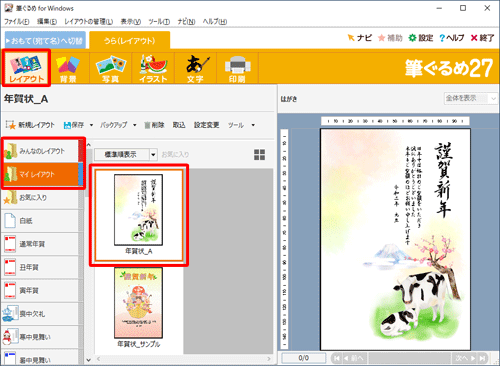Click the 取込 import button
This screenshot has height=366, width=500.
click(x=179, y=125)
